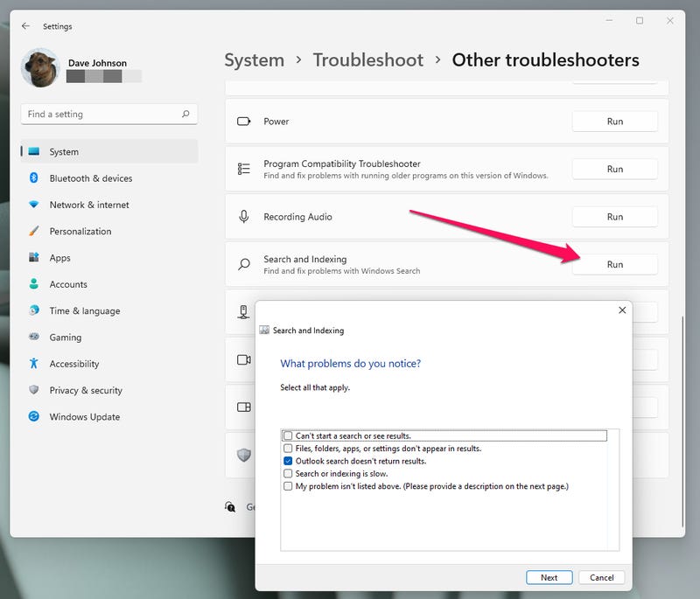This screenshot has width=700, height=599.
Task: Select System in the sidebar
Action: 108,151
